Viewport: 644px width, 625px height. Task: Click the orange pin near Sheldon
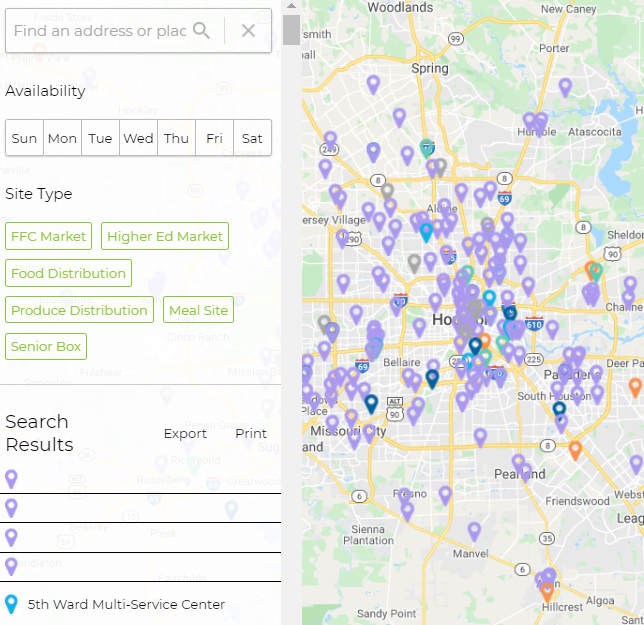click(x=590, y=269)
